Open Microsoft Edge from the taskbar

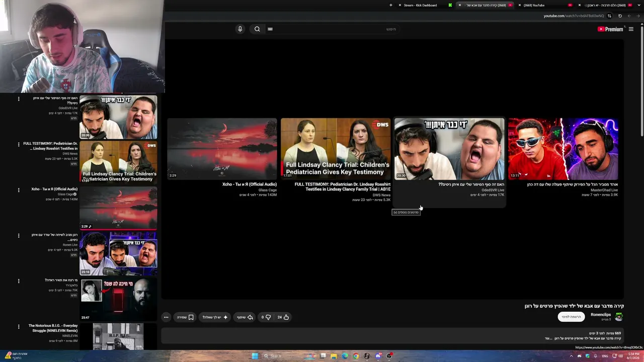pos(345,356)
